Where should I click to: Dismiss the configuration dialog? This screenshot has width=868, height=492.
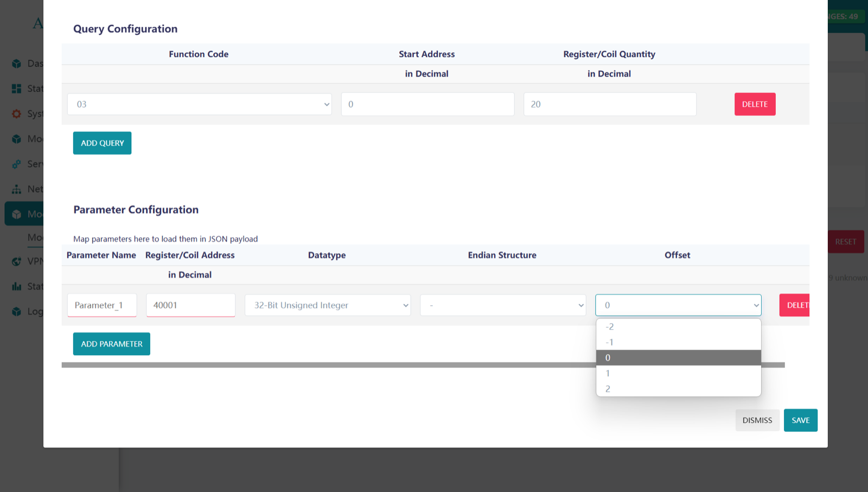click(x=757, y=420)
